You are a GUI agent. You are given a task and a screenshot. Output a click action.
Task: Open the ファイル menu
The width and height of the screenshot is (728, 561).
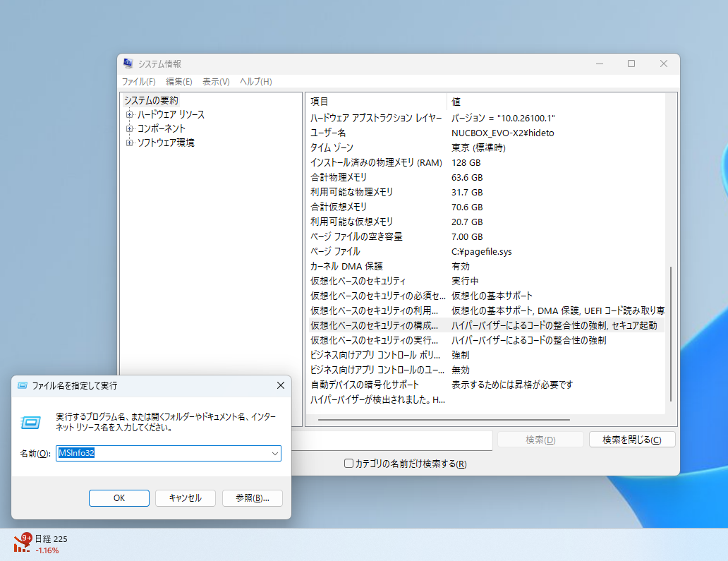tap(138, 81)
